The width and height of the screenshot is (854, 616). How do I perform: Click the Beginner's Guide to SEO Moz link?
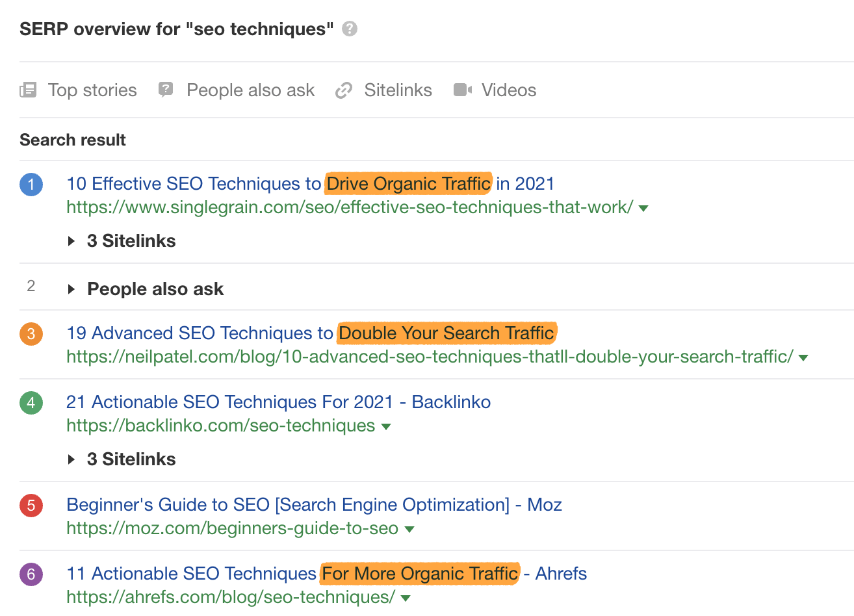(314, 505)
